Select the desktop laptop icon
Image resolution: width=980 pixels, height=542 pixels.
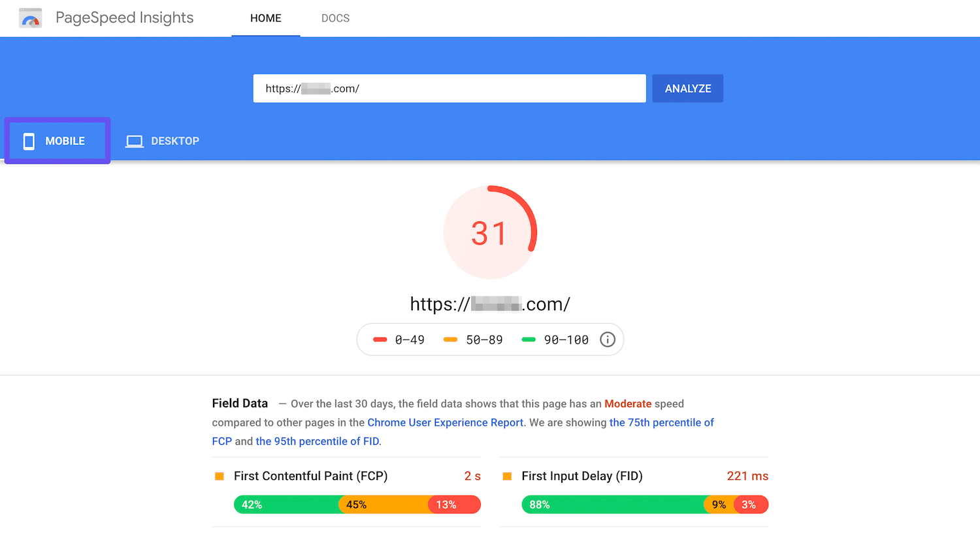click(x=134, y=140)
